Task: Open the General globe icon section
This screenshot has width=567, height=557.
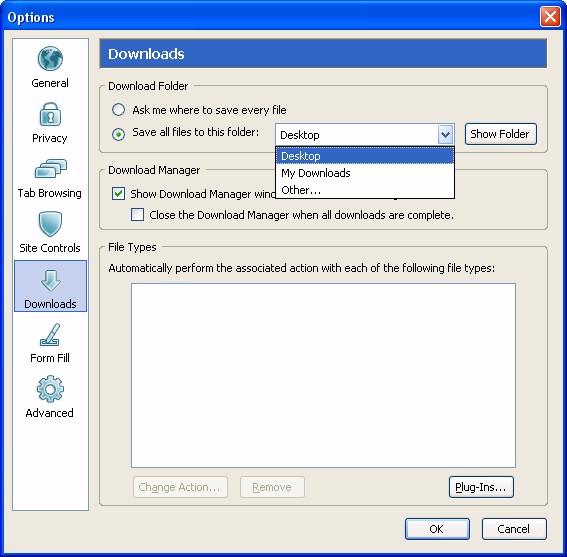Action: pyautogui.click(x=50, y=59)
